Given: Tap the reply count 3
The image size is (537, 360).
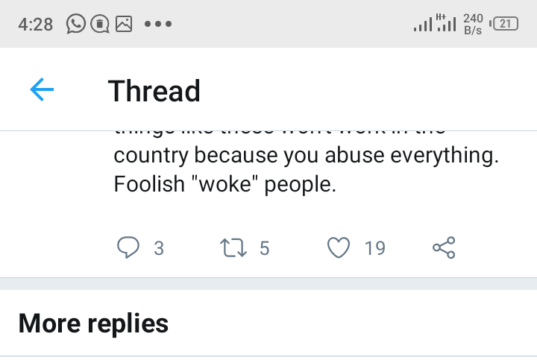Looking at the screenshot, I should 159,248.
